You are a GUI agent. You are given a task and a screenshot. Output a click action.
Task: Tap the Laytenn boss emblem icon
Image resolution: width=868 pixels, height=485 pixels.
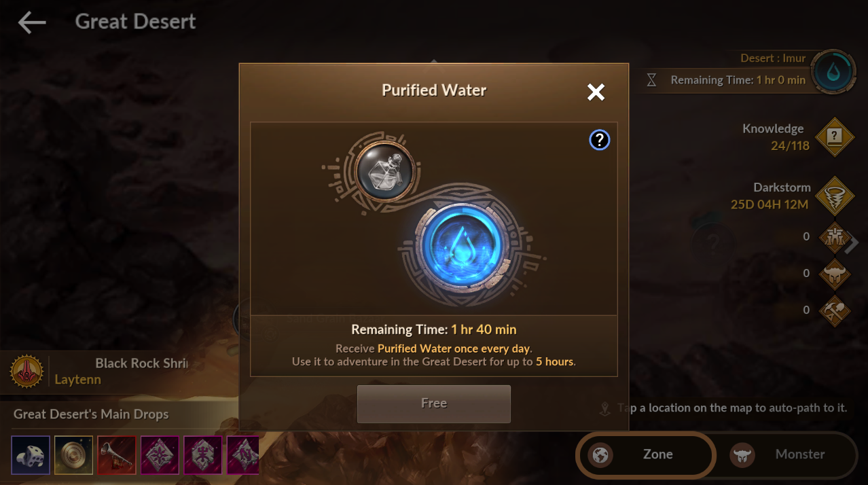coord(27,372)
